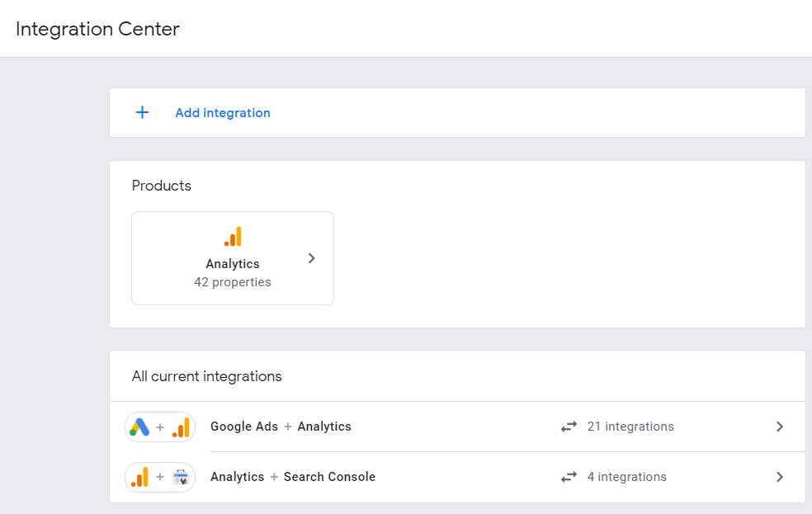Click the Add integration link
This screenshot has height=514, width=812.
[223, 113]
